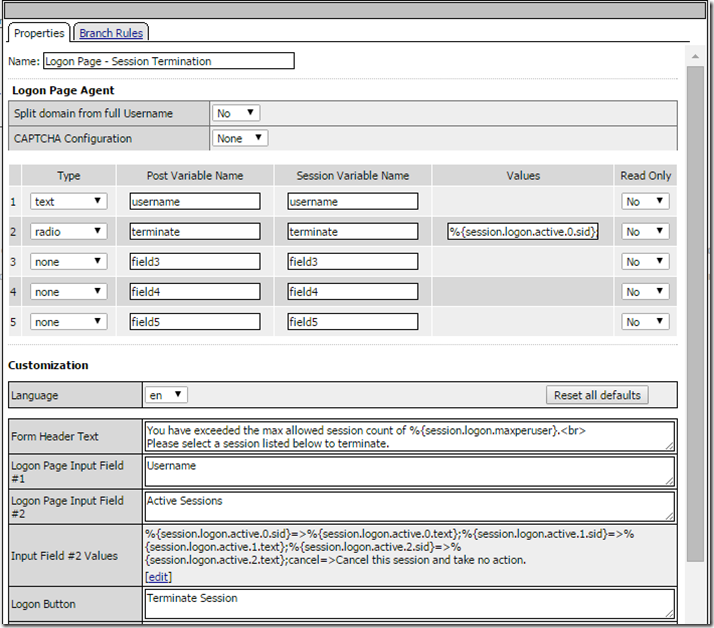Click the Name input field

pyautogui.click(x=169, y=61)
